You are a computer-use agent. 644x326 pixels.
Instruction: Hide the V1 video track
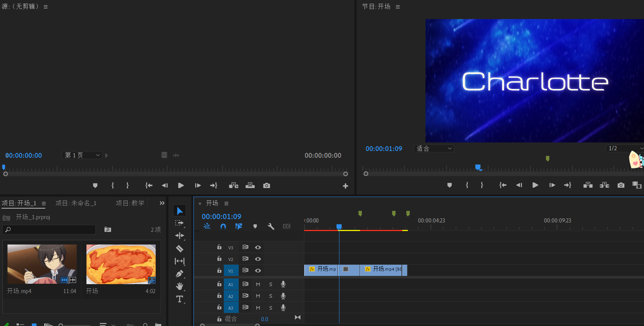[x=258, y=271]
